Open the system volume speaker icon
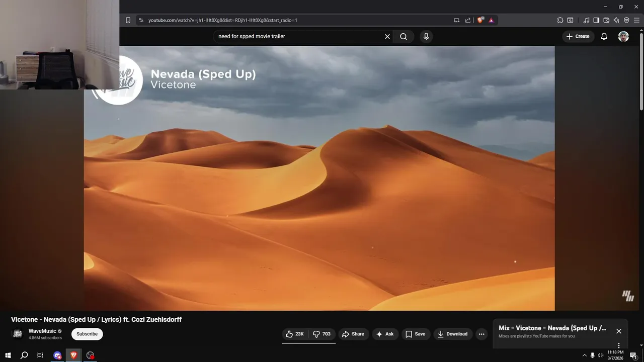Viewport: 644px width, 362px height. pos(600,355)
